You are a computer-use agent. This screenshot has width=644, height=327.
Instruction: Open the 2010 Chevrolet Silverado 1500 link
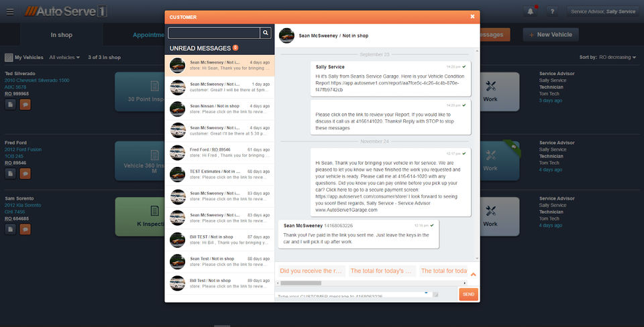pos(37,80)
